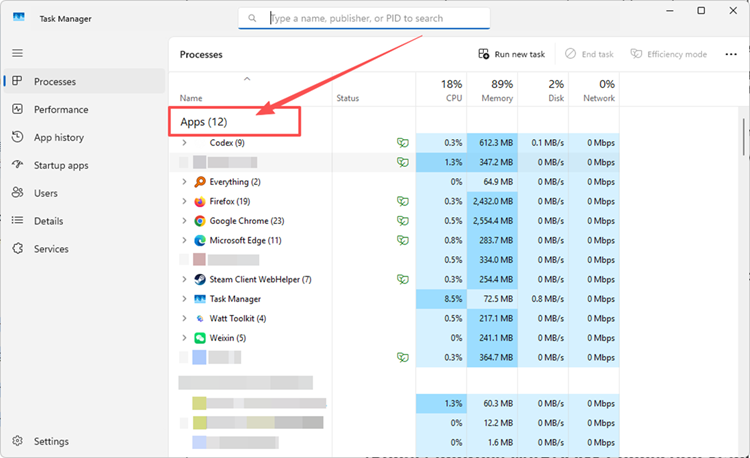Click the Performance pulse icon

click(x=18, y=109)
